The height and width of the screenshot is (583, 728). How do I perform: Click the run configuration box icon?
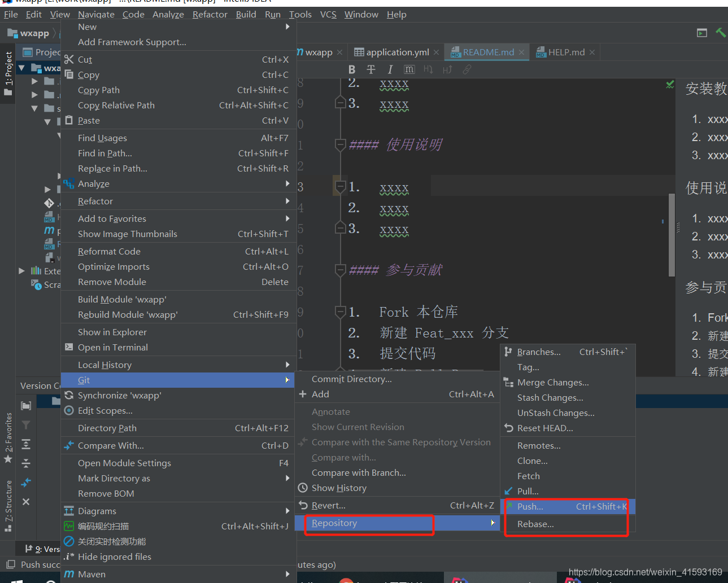[x=702, y=33]
